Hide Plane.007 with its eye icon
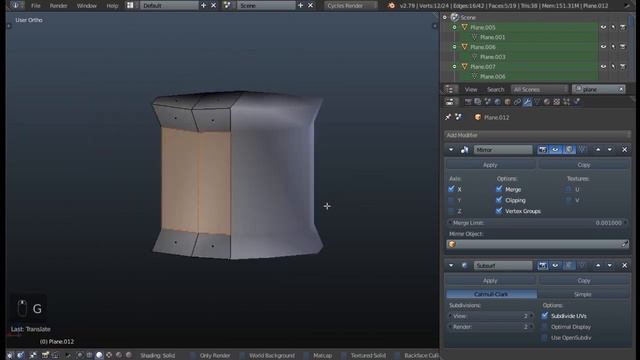Image resolution: width=640 pixels, height=360 pixels. pos(603,67)
